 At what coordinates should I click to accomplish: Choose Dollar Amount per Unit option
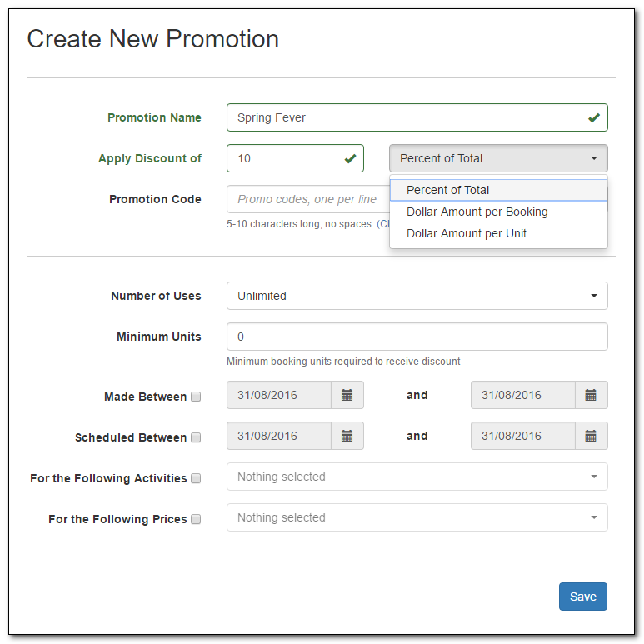tap(498, 233)
